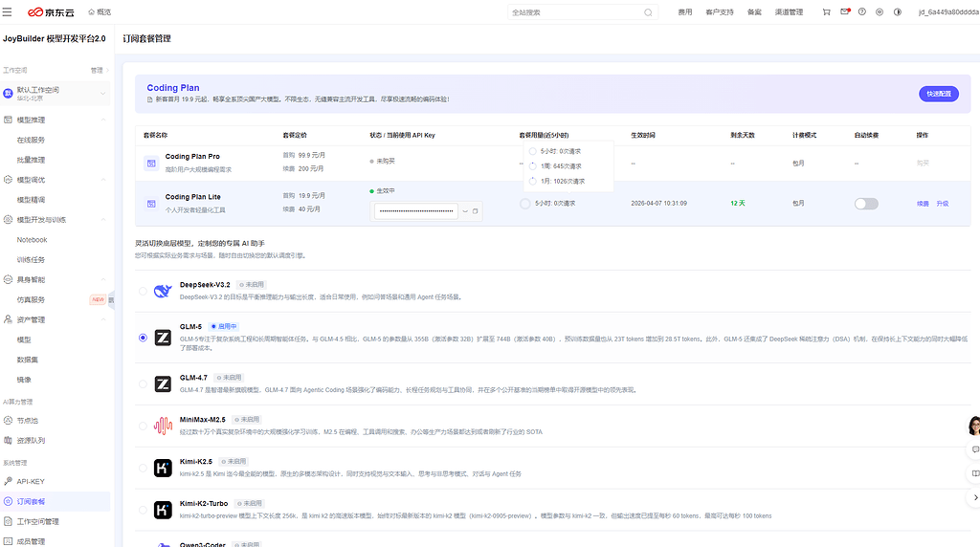
Task: Open the shopping cart icon
Action: pyautogui.click(x=826, y=11)
